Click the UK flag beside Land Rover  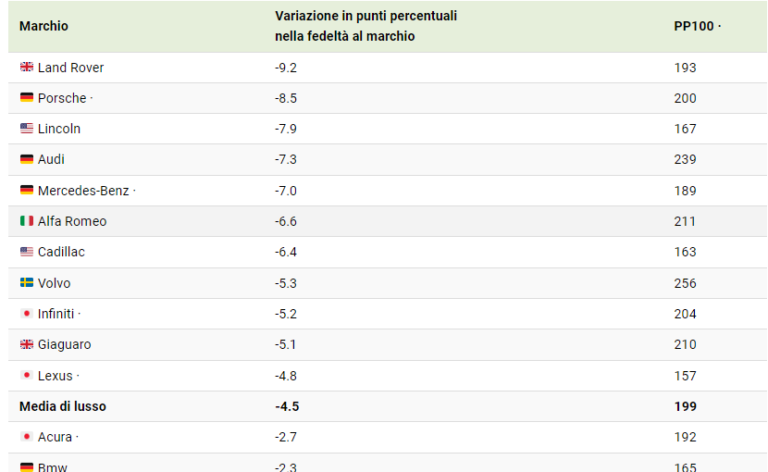pyautogui.click(x=26, y=67)
